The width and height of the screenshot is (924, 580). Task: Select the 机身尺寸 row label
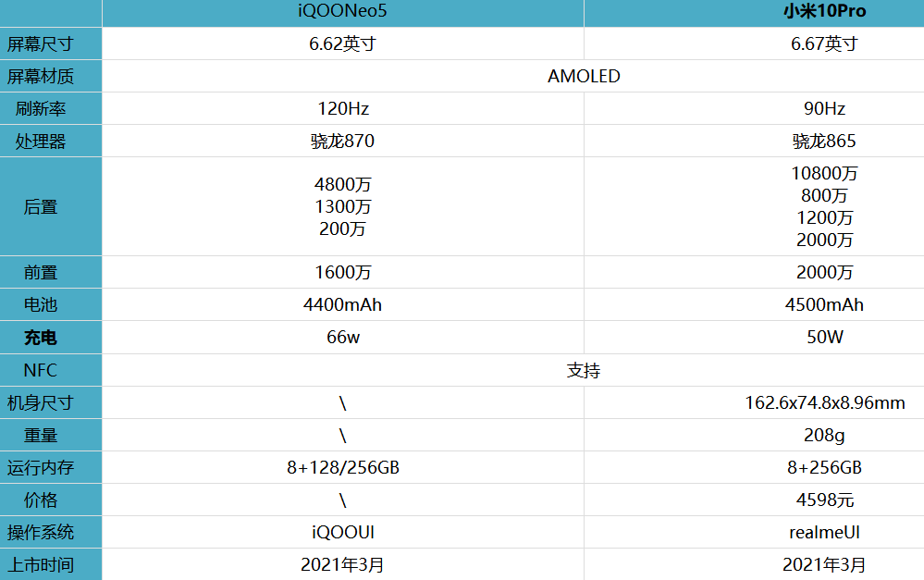(40, 402)
